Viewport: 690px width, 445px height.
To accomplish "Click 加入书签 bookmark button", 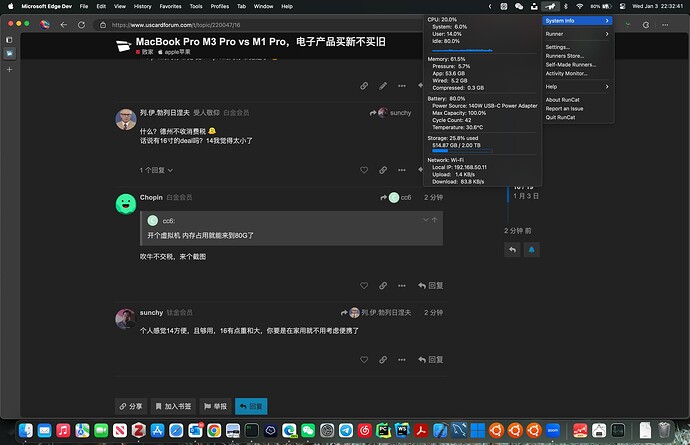I will (x=173, y=406).
